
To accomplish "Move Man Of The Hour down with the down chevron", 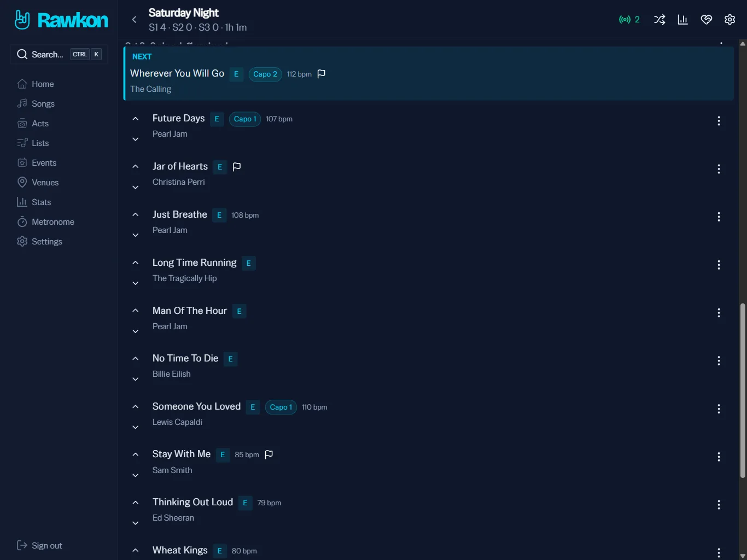I will 136,331.
